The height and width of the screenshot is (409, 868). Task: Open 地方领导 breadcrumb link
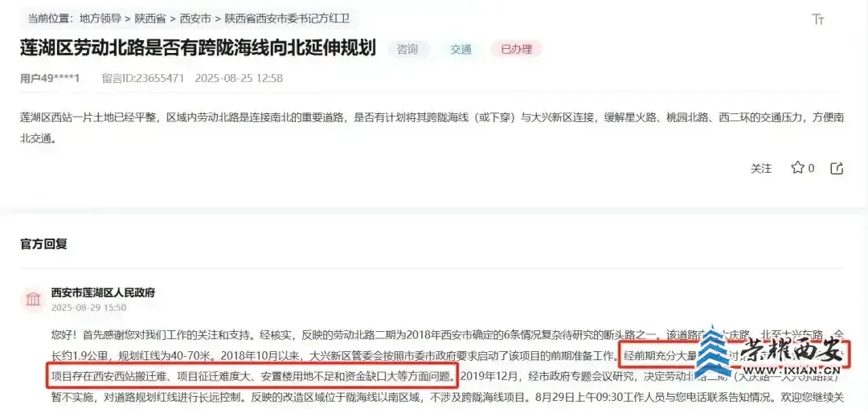click(100, 18)
